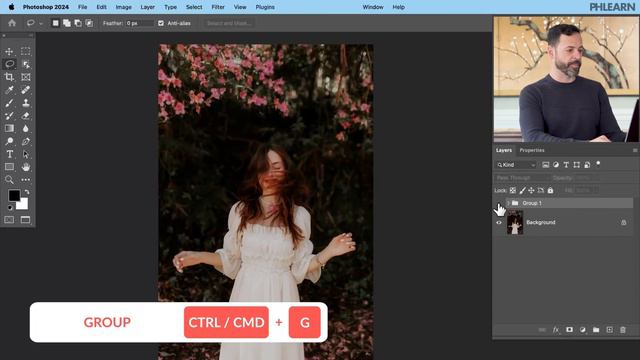Select the Blur tool
The width and height of the screenshot is (640, 360).
click(x=25, y=129)
